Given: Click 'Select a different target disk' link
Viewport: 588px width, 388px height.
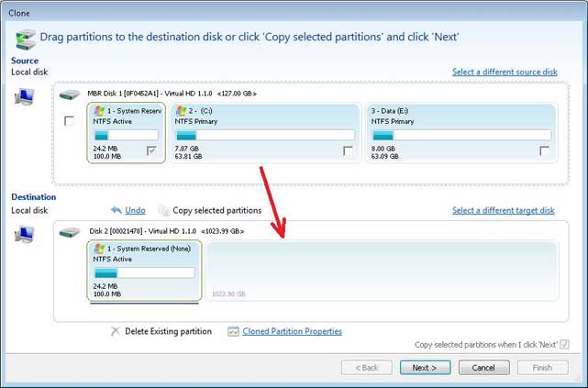Looking at the screenshot, I should click(503, 210).
